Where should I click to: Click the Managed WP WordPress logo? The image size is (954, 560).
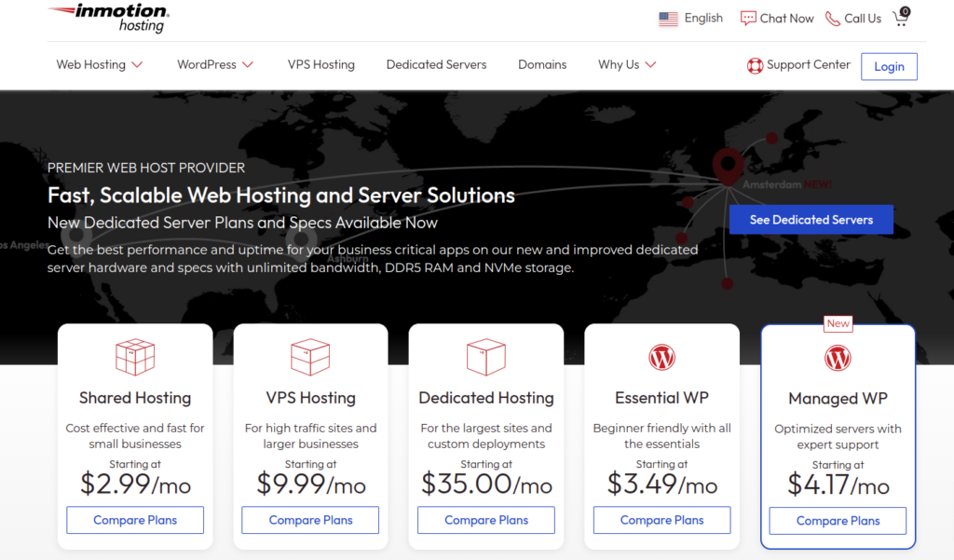(x=838, y=358)
